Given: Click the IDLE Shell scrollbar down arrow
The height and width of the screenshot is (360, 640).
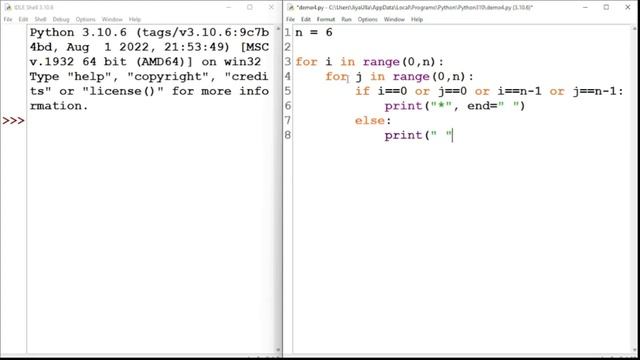Looking at the screenshot, I should pos(278,350).
